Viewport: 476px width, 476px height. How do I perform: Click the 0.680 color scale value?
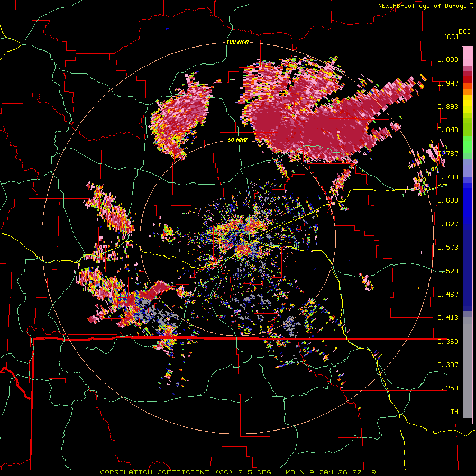point(448,200)
